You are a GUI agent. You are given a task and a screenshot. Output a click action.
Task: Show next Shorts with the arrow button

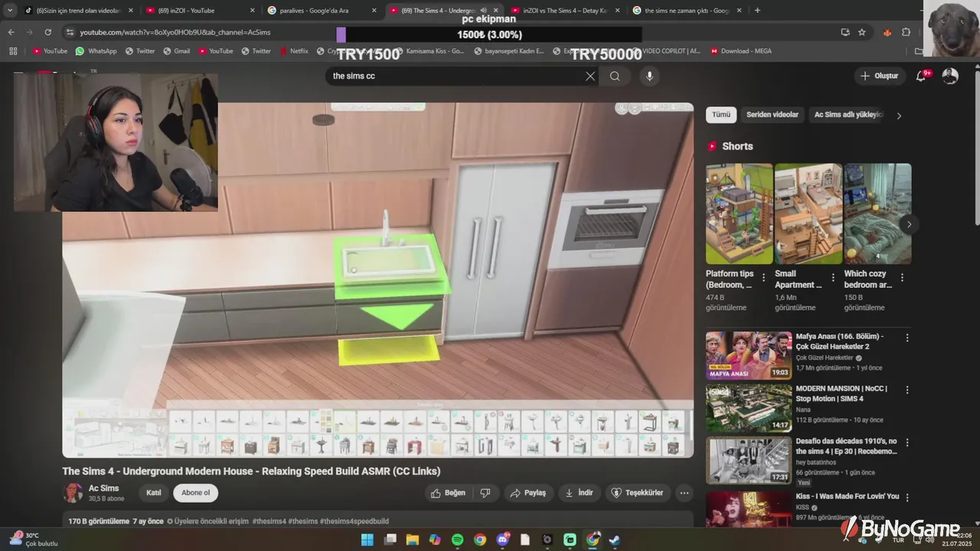909,224
